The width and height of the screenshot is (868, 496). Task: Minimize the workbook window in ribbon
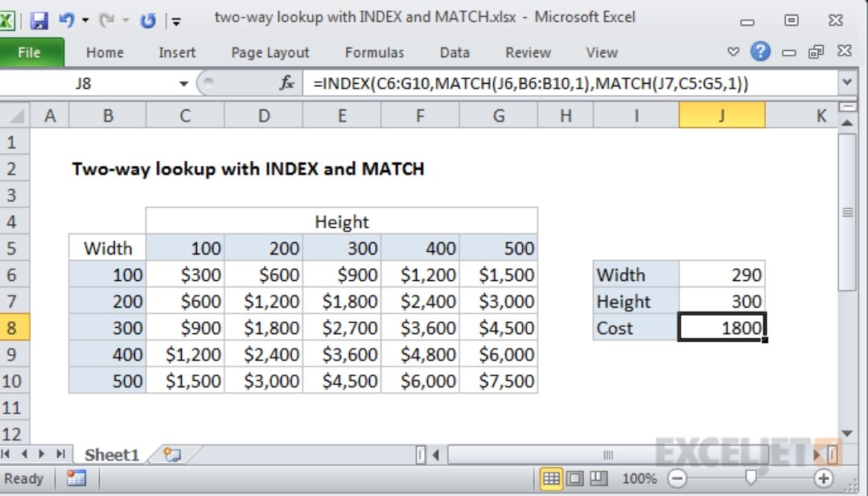[x=789, y=52]
